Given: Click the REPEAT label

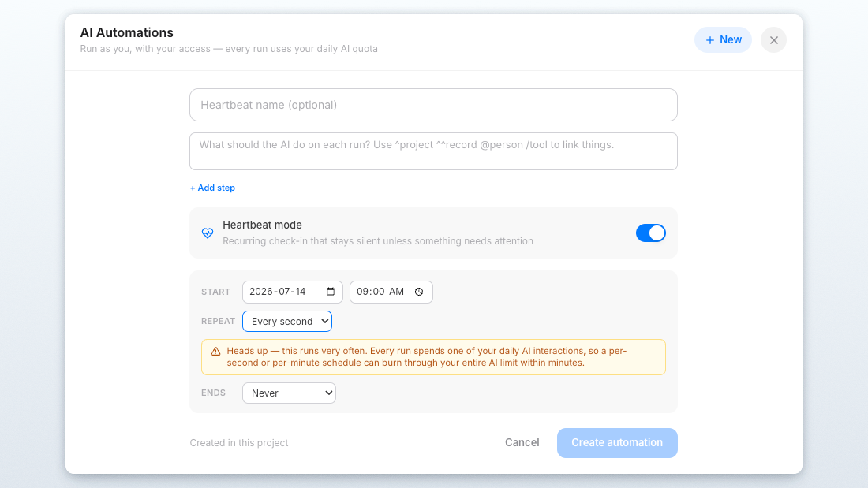Looking at the screenshot, I should pyautogui.click(x=218, y=321).
